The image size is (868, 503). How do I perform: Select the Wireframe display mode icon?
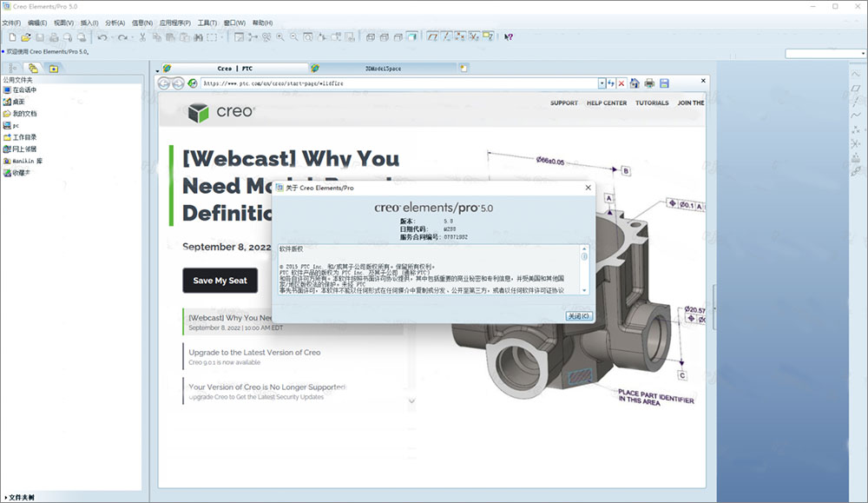click(371, 37)
